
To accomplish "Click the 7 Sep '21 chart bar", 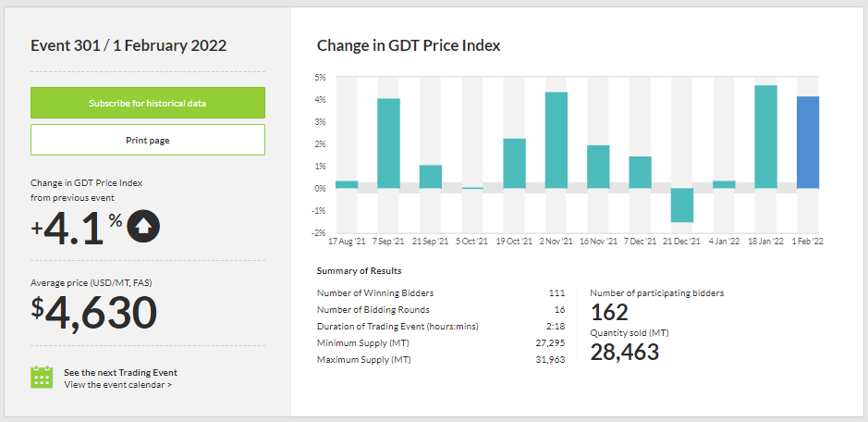I will point(388,143).
